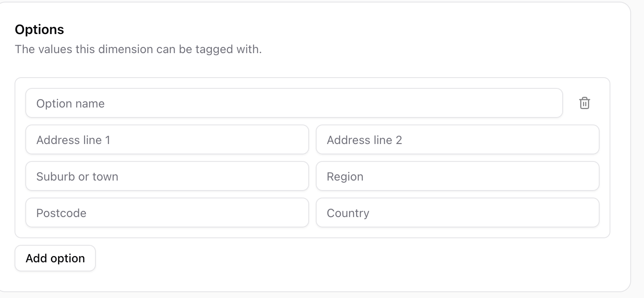This screenshot has width=644, height=298.
Task: Put cursor in the Country placeholder text
Action: 348,213
